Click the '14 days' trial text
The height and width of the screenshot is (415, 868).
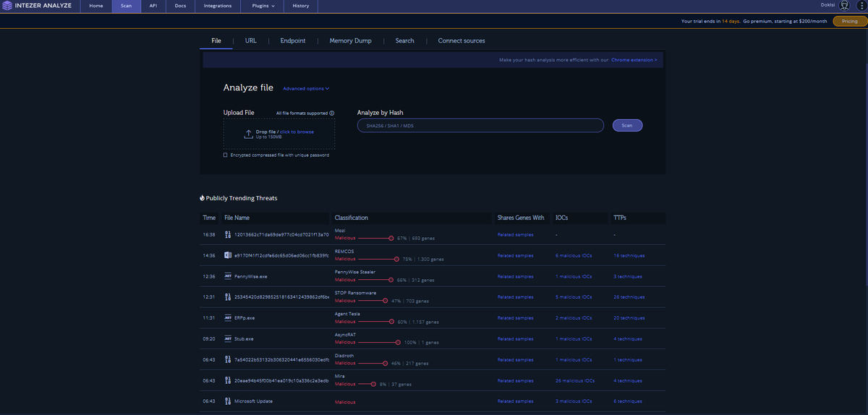(730, 21)
